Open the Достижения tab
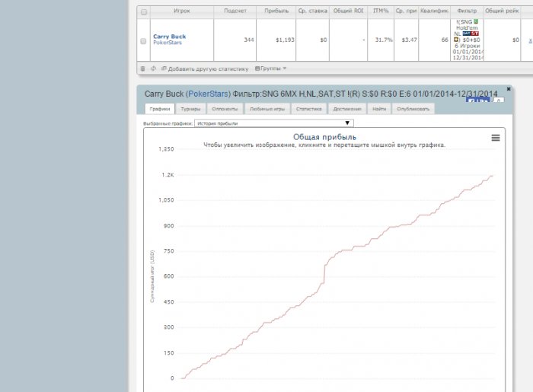This screenshot has height=392, width=533. pyautogui.click(x=347, y=109)
